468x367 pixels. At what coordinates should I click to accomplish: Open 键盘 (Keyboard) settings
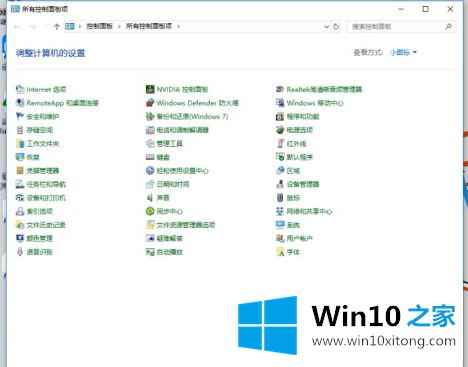tap(158, 157)
